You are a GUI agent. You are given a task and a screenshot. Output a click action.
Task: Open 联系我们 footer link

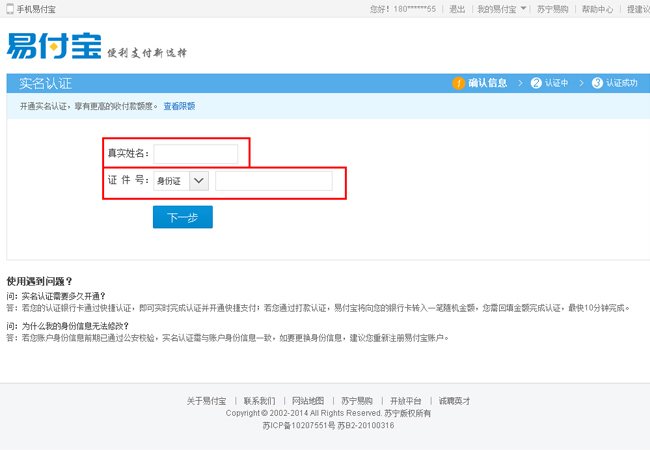pyautogui.click(x=259, y=401)
